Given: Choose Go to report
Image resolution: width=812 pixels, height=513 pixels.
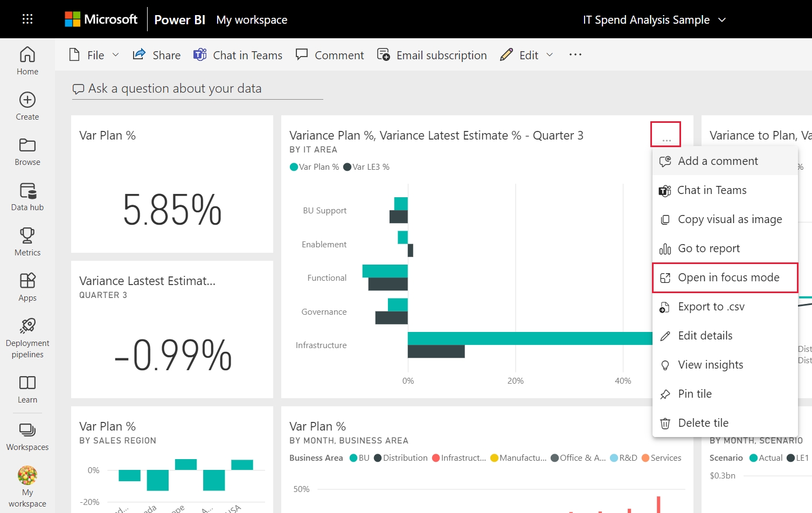Looking at the screenshot, I should (725, 248).
